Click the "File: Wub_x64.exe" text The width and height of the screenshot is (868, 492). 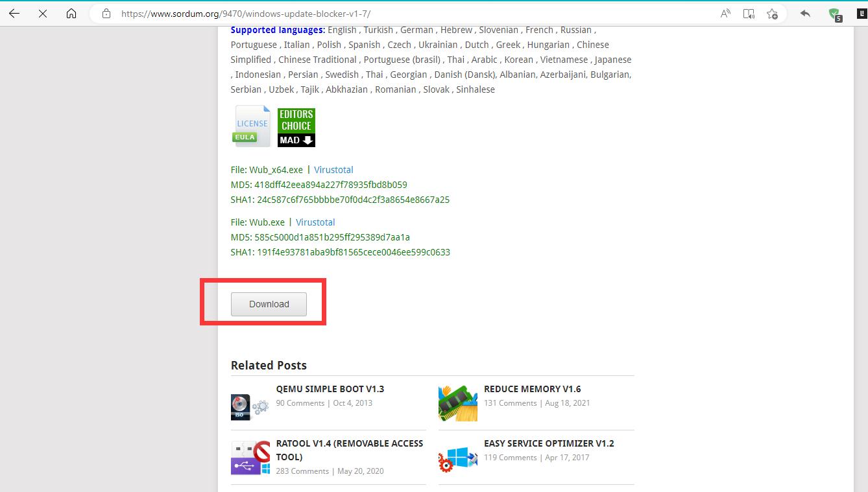click(267, 170)
